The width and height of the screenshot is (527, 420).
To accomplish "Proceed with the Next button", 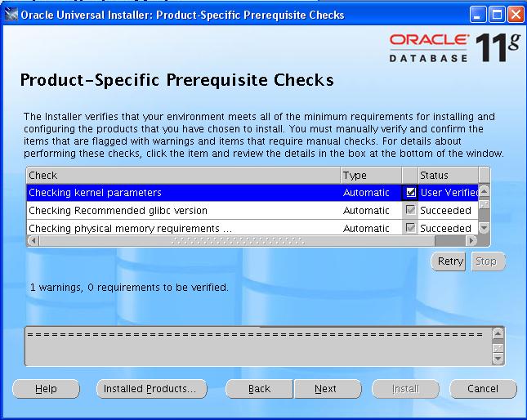I will (325, 389).
